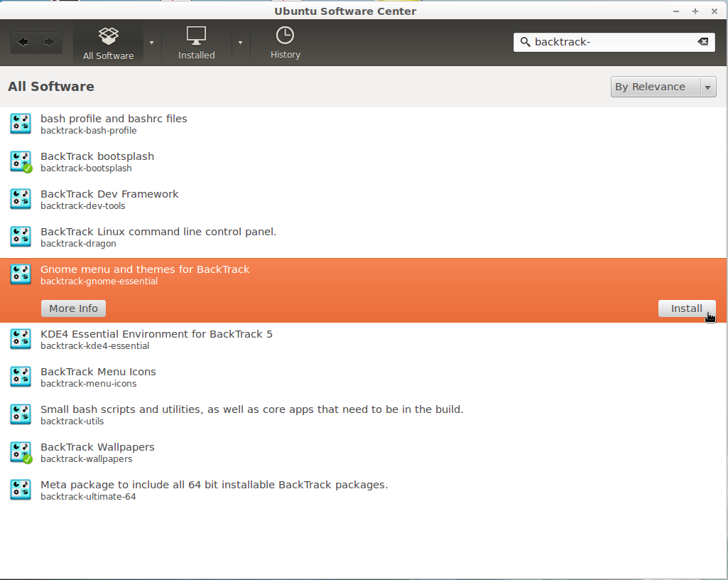Switch to the All Software view
728x580 pixels.
(107, 43)
